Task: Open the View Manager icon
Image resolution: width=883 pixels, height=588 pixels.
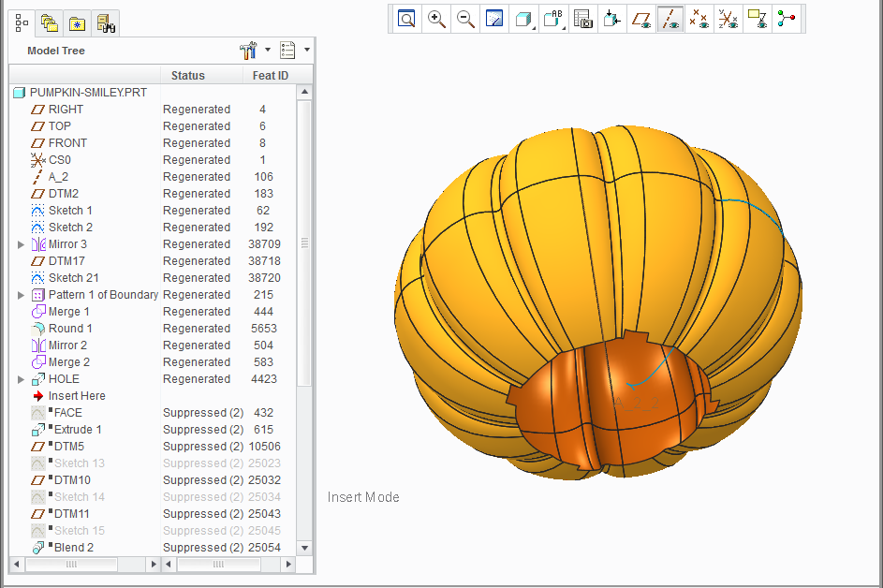Action: [582, 19]
